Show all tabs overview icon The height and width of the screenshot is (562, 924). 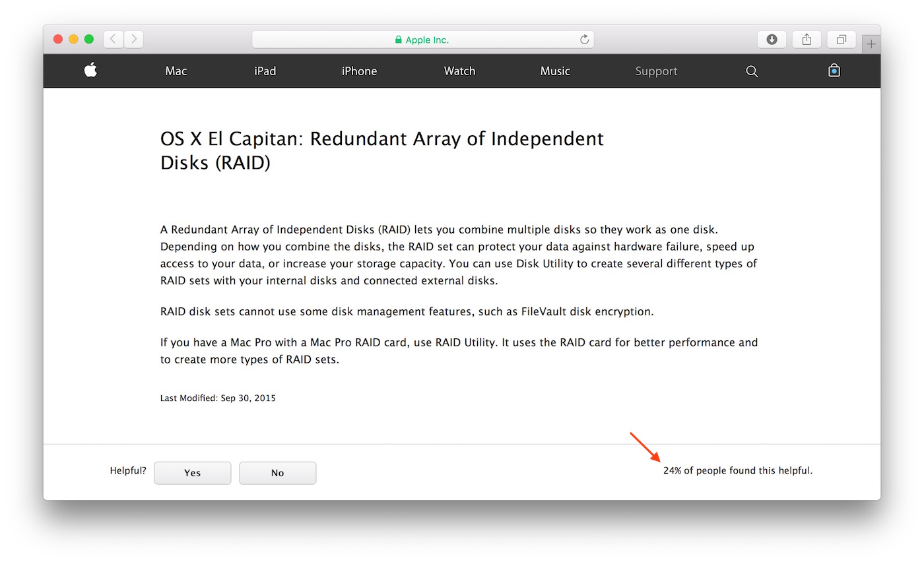(x=841, y=40)
